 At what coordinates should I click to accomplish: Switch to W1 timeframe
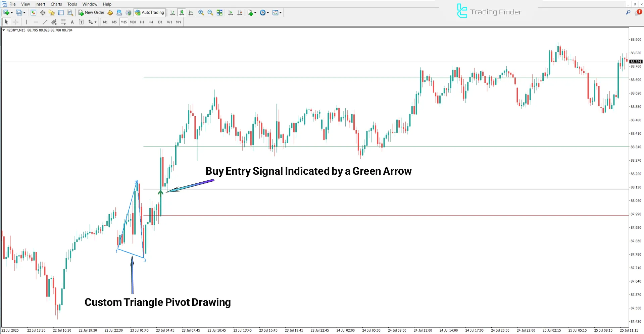(x=169, y=22)
